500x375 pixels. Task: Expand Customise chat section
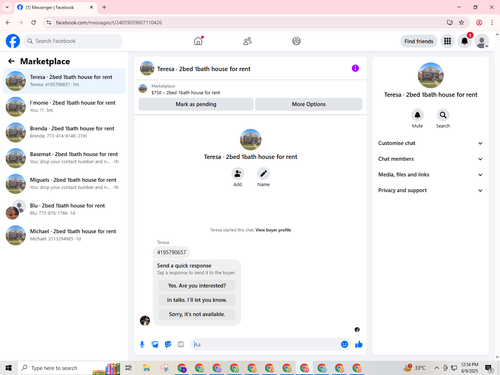click(430, 143)
